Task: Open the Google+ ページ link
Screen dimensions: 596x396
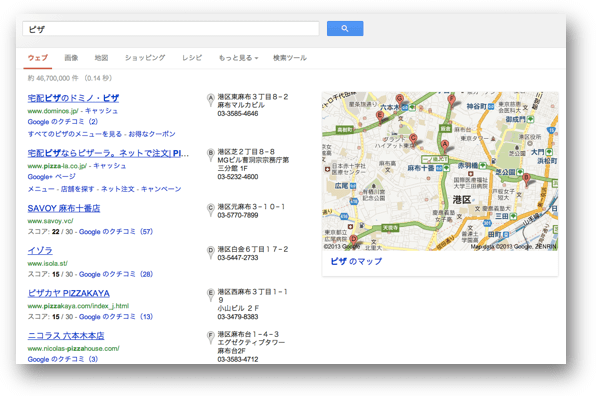Action: pyautogui.click(x=51, y=177)
